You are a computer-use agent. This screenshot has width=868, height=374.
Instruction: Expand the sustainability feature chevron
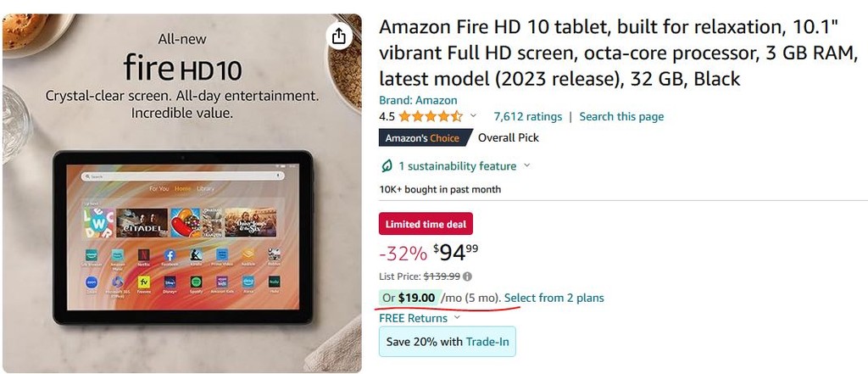(526, 165)
